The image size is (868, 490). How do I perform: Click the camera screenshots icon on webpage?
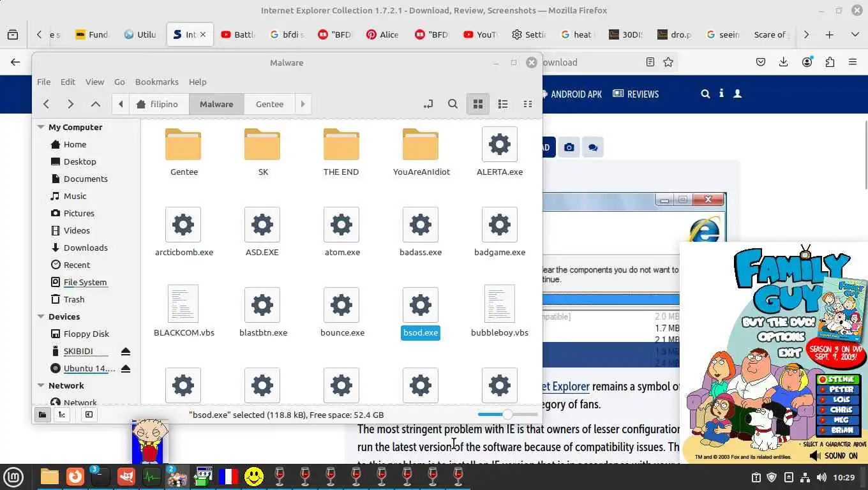click(x=569, y=147)
